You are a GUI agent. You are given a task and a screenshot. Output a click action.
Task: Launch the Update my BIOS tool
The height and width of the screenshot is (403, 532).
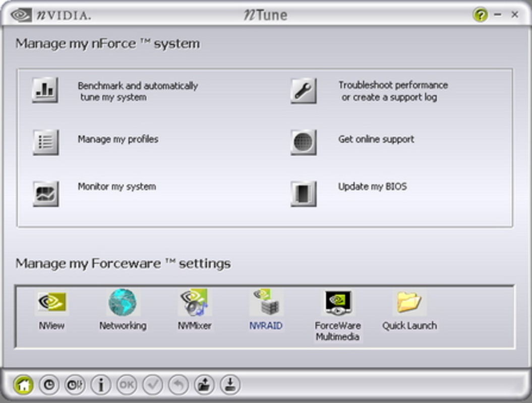tap(303, 192)
